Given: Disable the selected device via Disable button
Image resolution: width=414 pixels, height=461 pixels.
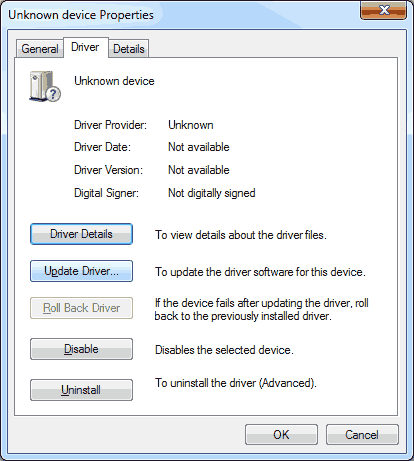Looking at the screenshot, I should coord(81,349).
